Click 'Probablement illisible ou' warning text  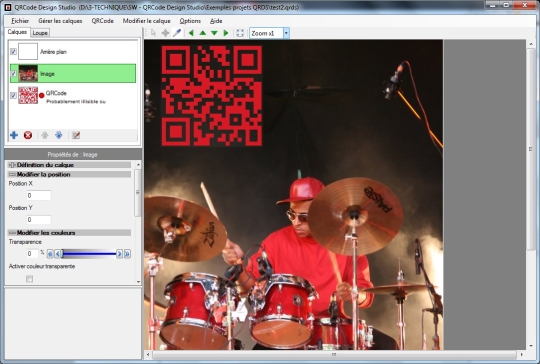[76, 102]
